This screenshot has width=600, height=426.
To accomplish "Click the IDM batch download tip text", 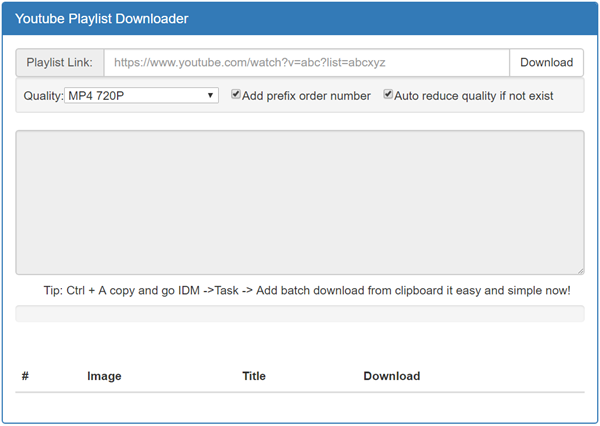I will (x=307, y=291).
